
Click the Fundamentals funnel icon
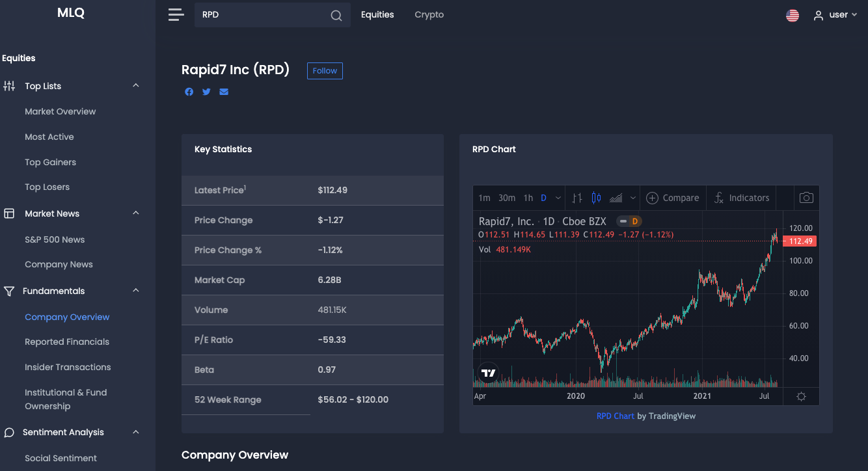tap(9, 291)
